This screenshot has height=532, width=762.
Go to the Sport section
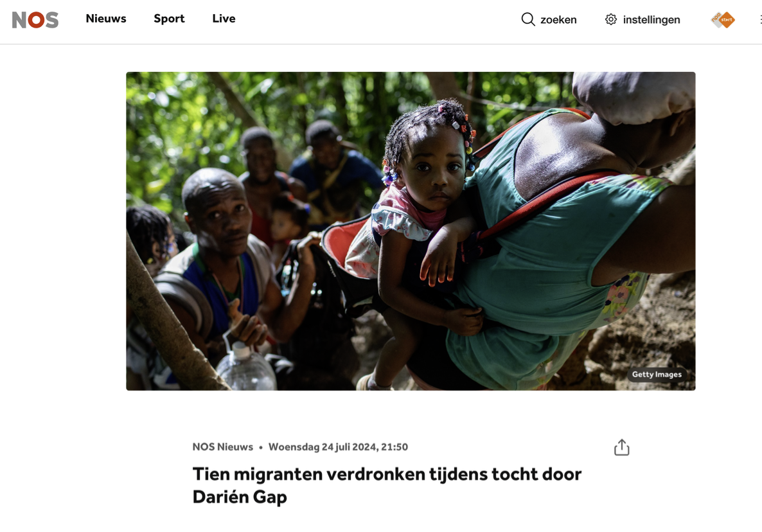169,19
